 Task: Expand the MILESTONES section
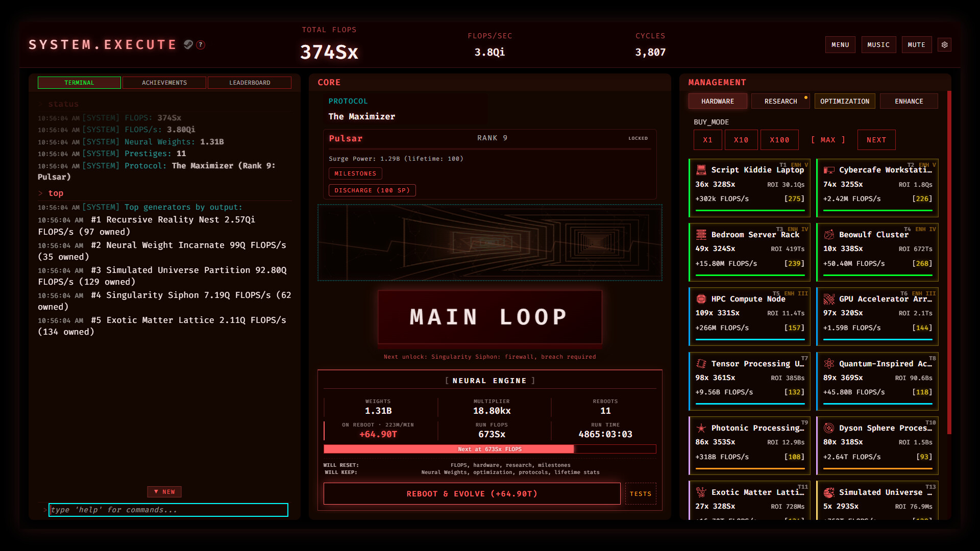pyautogui.click(x=355, y=173)
